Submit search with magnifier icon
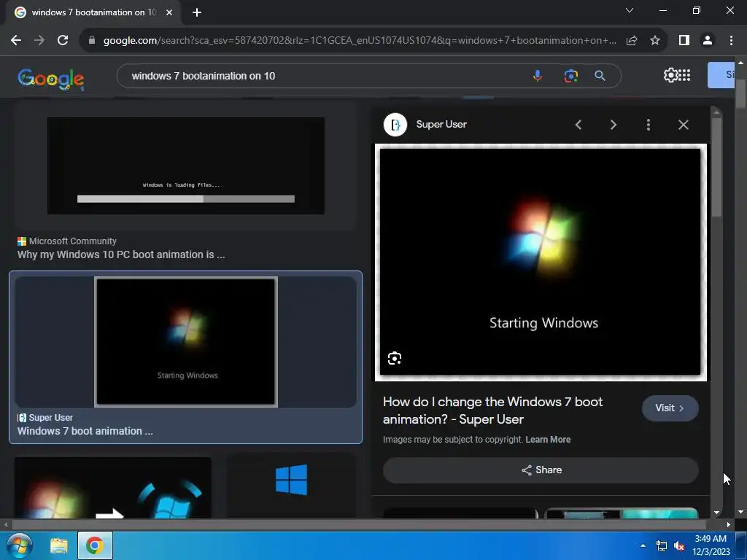 point(600,76)
